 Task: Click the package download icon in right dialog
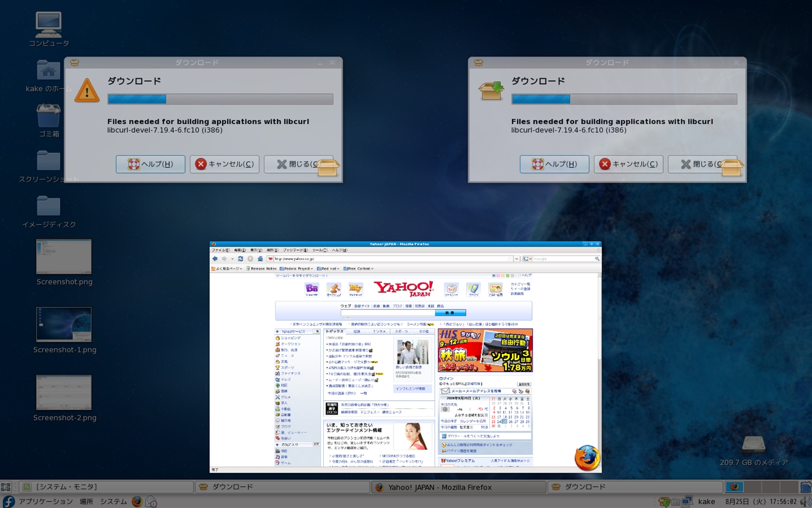pos(491,90)
